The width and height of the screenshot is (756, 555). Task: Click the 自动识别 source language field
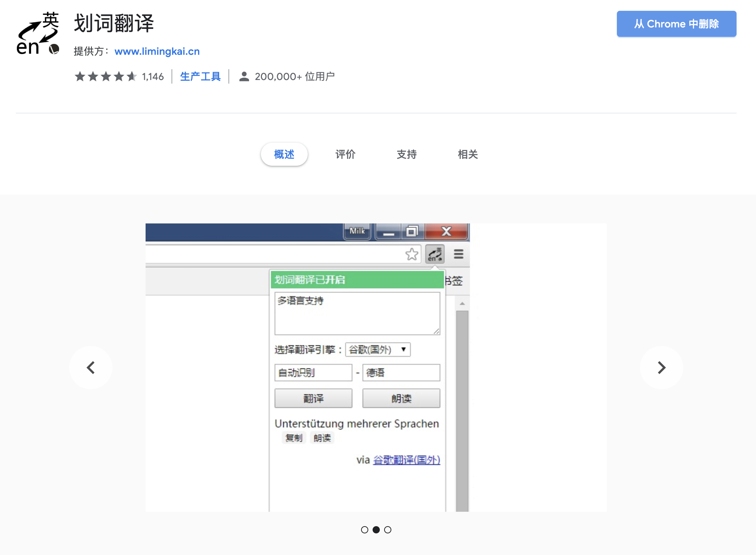(313, 372)
